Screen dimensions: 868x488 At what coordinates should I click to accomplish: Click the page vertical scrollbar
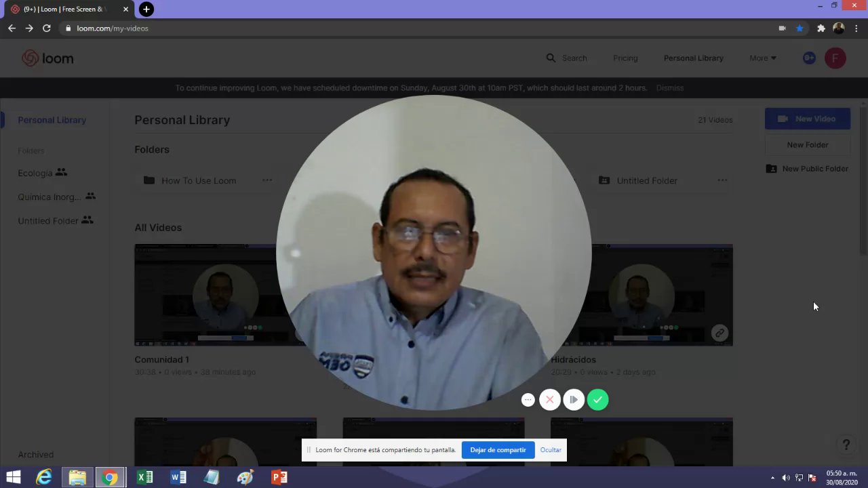(x=863, y=181)
